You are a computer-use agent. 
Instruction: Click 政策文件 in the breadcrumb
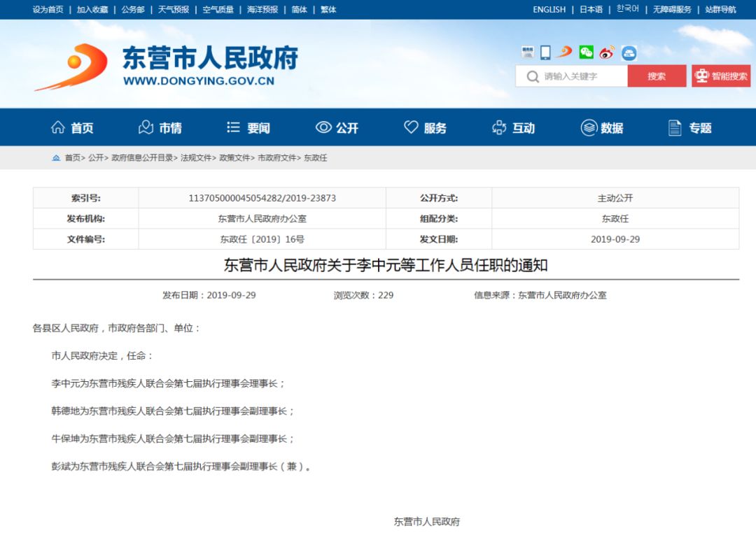point(234,157)
